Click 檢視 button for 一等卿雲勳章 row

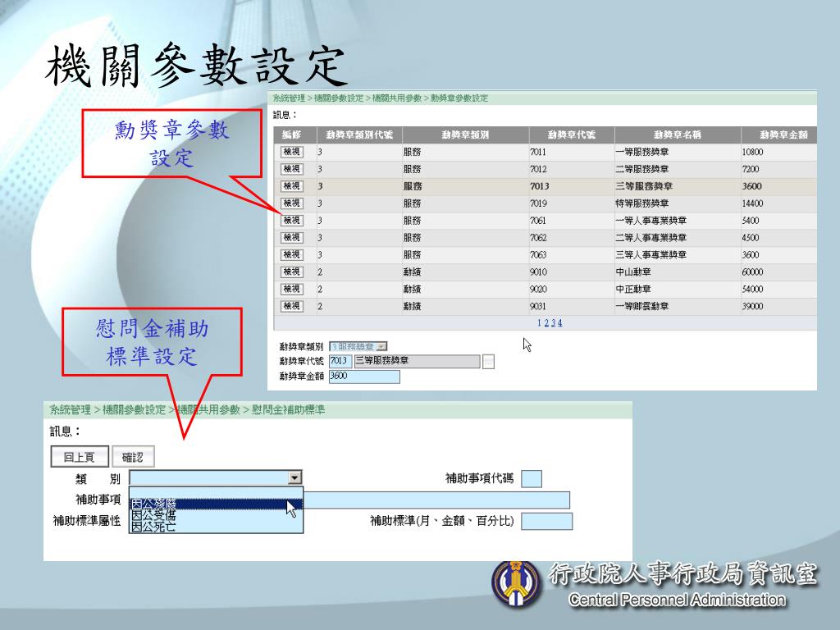291,306
